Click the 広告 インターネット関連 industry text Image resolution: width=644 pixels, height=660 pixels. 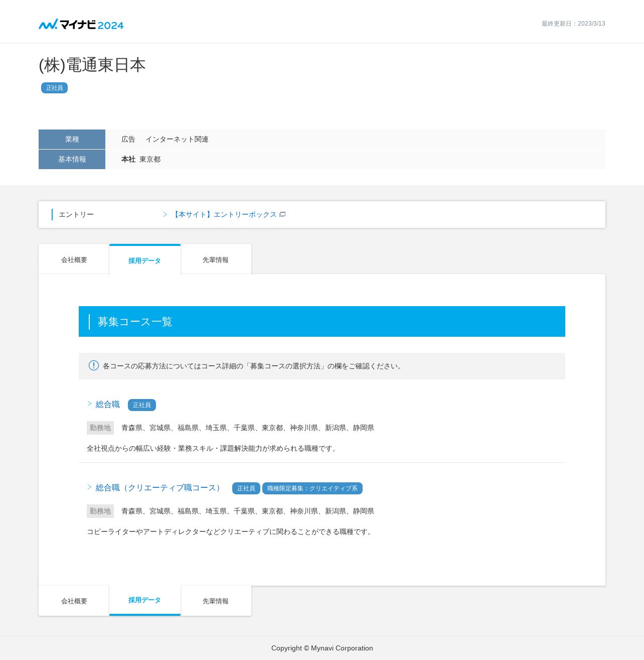165,139
